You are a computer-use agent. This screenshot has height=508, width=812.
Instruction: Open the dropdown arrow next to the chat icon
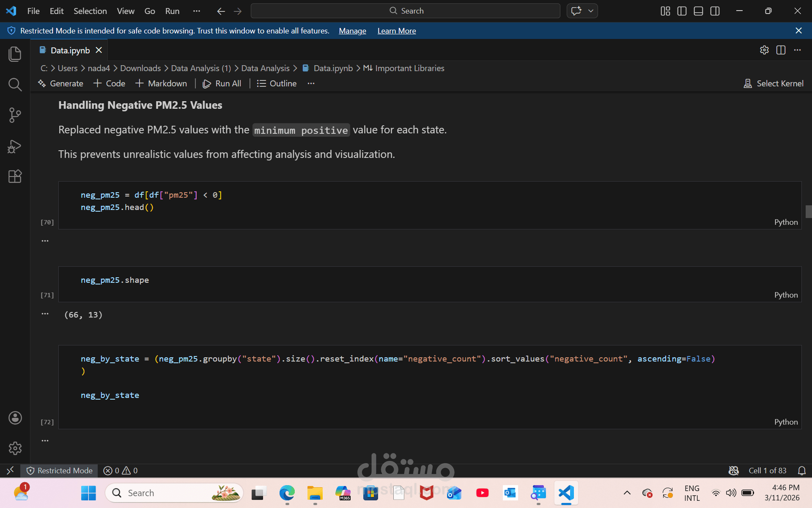tap(591, 11)
